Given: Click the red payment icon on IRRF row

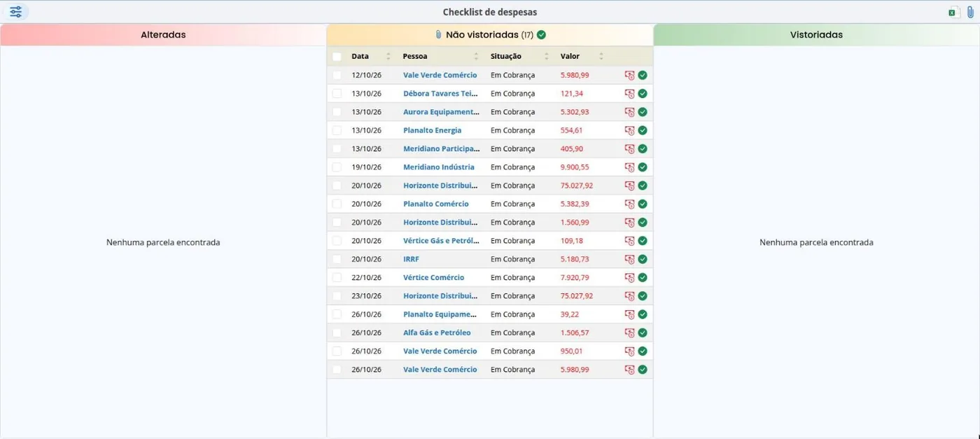Looking at the screenshot, I should coord(629,259).
